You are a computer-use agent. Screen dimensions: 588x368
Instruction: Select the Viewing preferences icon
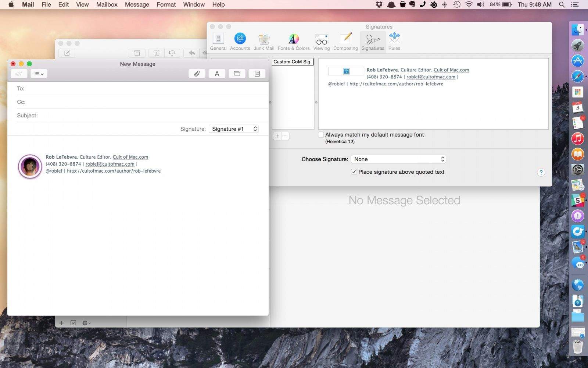coord(321,40)
